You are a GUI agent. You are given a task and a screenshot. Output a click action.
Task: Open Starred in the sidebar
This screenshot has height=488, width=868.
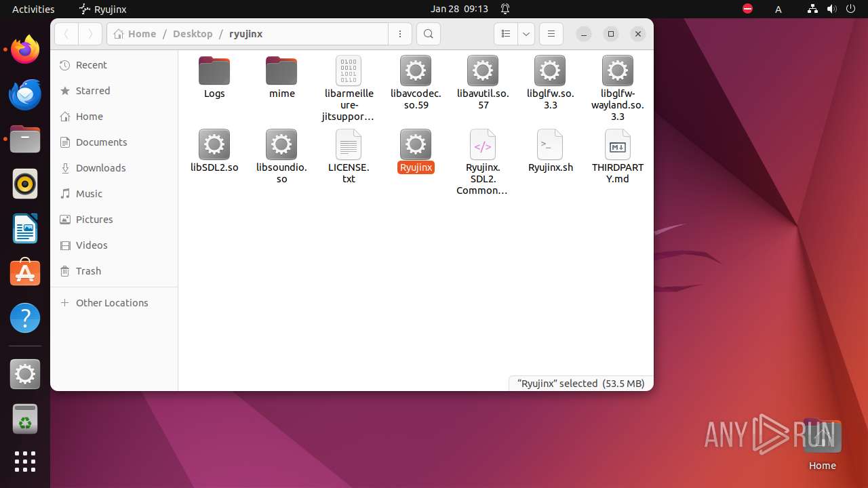[x=114, y=91]
